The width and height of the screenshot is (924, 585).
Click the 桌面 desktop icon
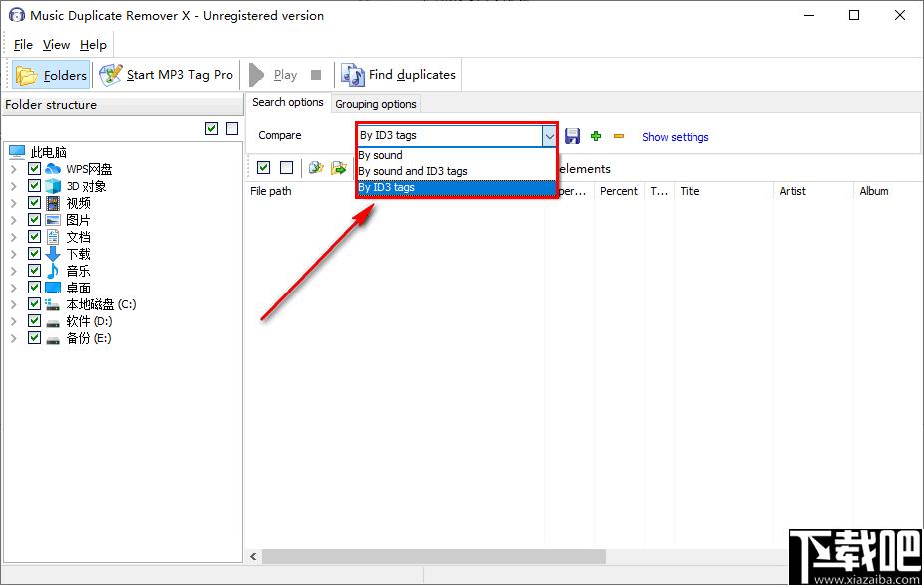(x=53, y=288)
